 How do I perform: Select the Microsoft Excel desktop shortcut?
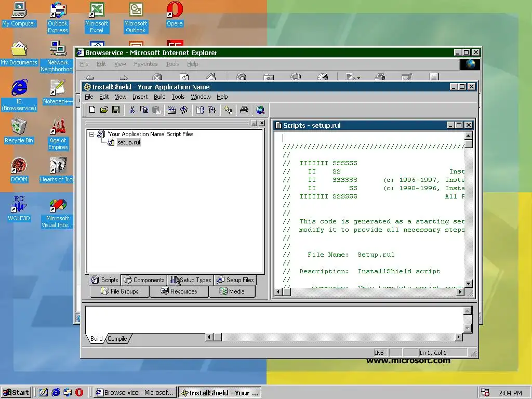97,18
